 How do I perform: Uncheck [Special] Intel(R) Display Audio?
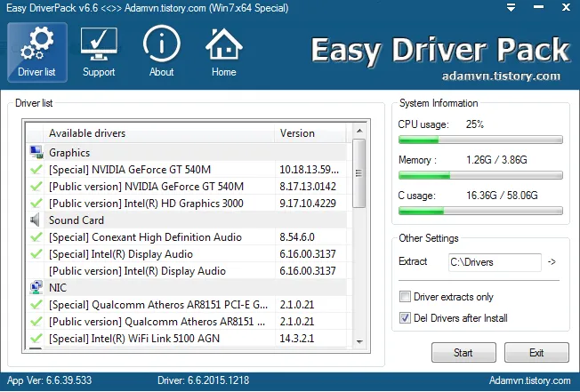tap(36, 254)
